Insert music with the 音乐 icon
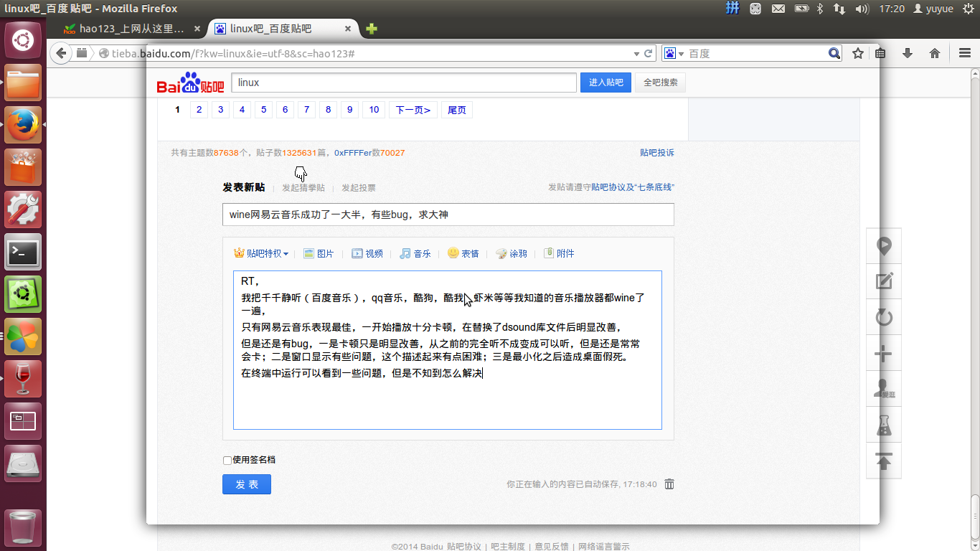The width and height of the screenshot is (980, 551). (415, 253)
